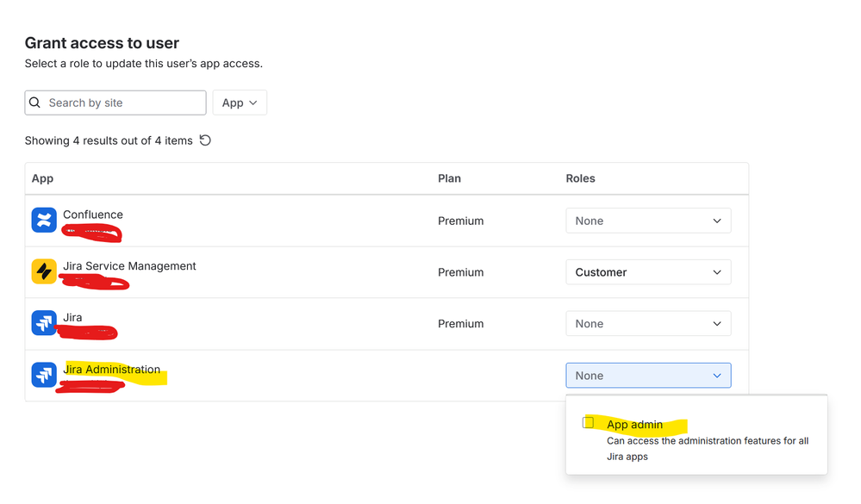This screenshot has height=504, width=861.
Task: Click the Jira Administration app icon
Action: (44, 376)
